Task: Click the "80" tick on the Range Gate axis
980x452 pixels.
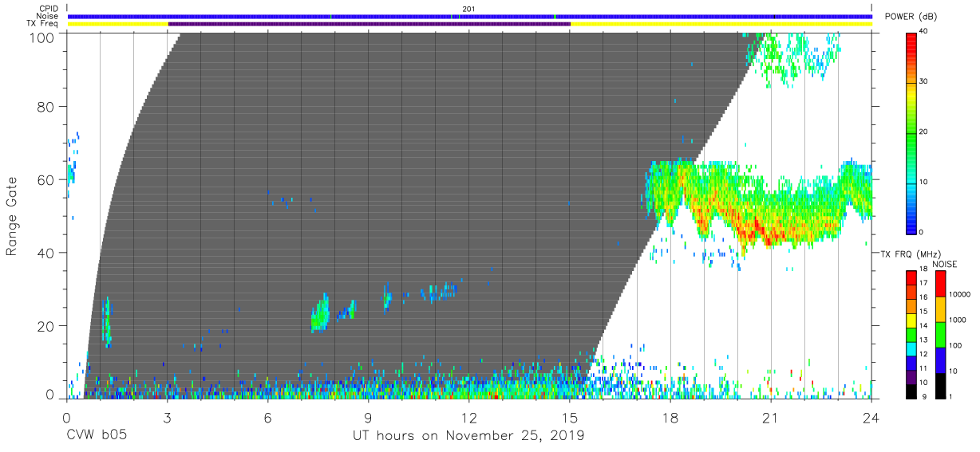Action: [47, 106]
